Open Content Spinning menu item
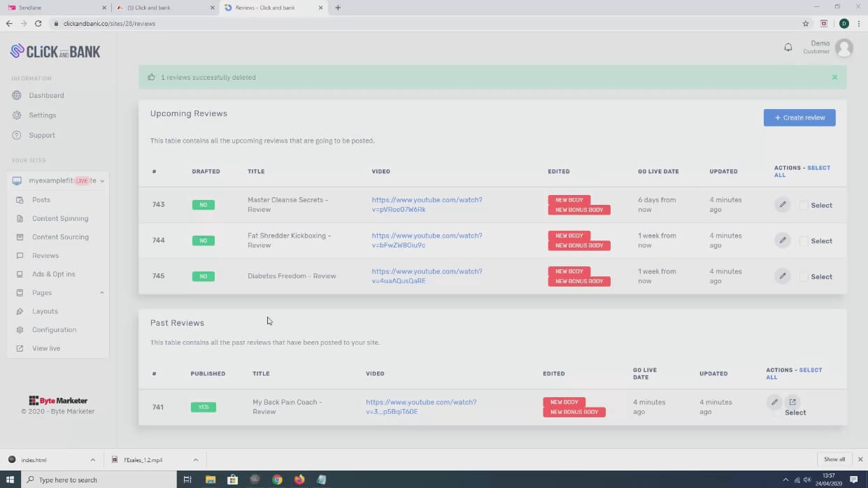 pyautogui.click(x=60, y=218)
